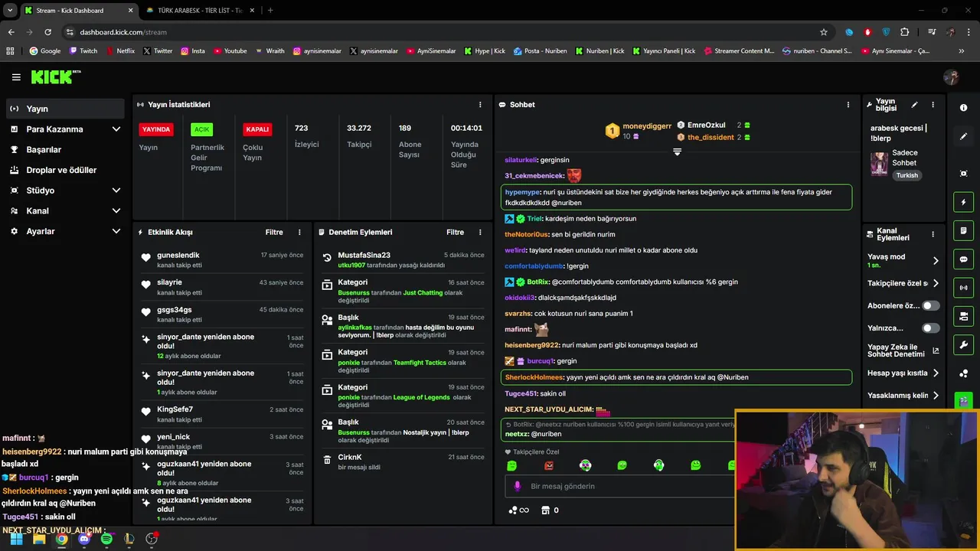The height and width of the screenshot is (551, 980).
Task: Click MustafaSina23 moderation entry
Action: pyautogui.click(x=403, y=259)
